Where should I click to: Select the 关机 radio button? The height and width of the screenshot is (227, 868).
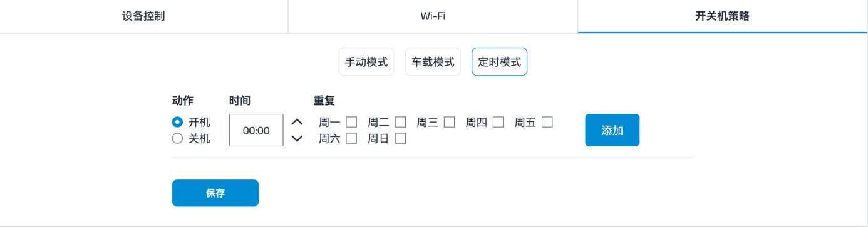177,139
